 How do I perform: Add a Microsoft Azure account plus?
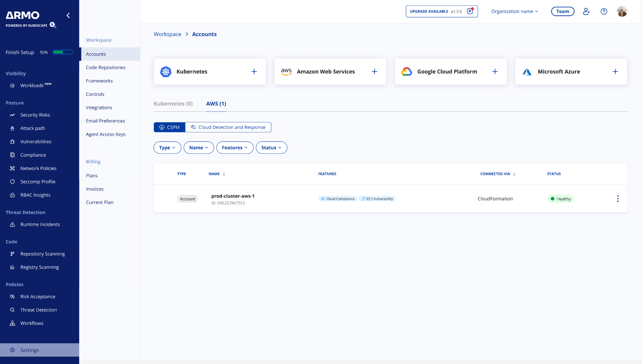click(x=615, y=72)
